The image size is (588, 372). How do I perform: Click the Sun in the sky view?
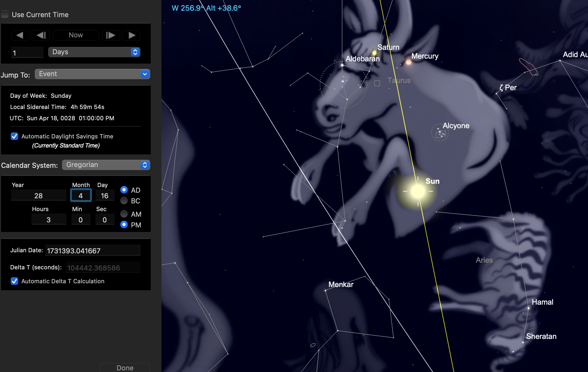(x=418, y=191)
